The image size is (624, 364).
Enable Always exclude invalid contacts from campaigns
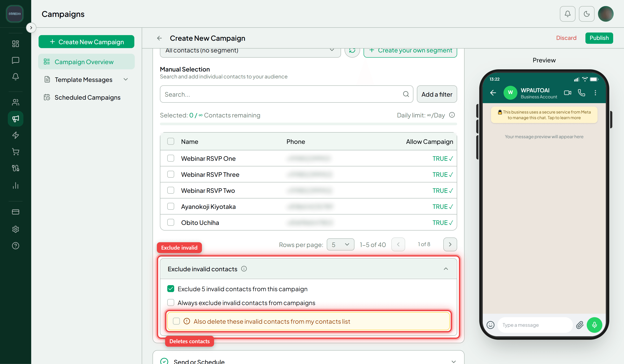click(x=171, y=303)
